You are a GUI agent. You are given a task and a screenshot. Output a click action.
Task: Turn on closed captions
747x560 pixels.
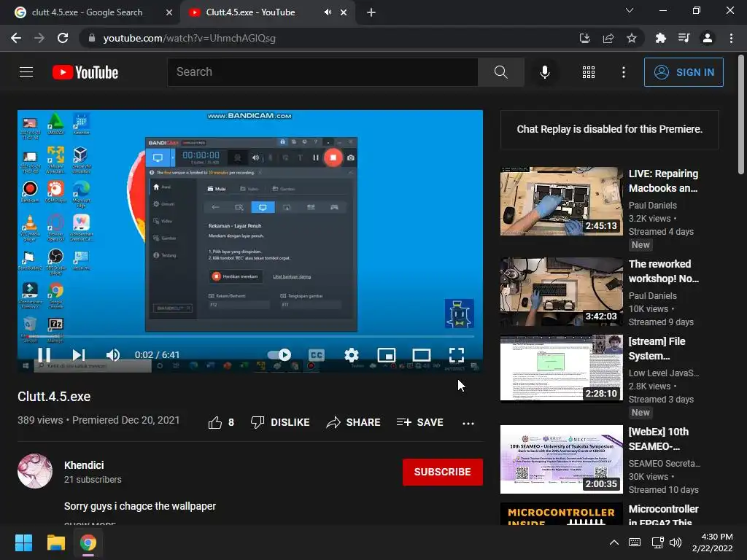coord(317,355)
